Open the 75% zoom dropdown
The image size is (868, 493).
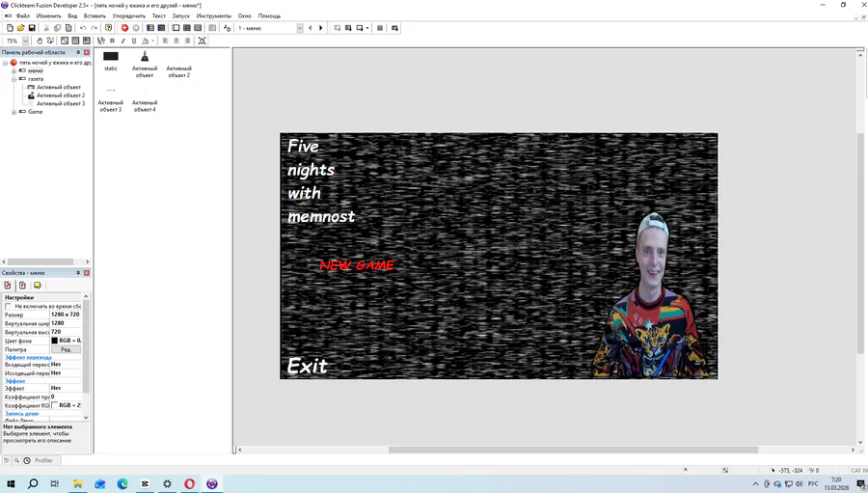click(25, 41)
